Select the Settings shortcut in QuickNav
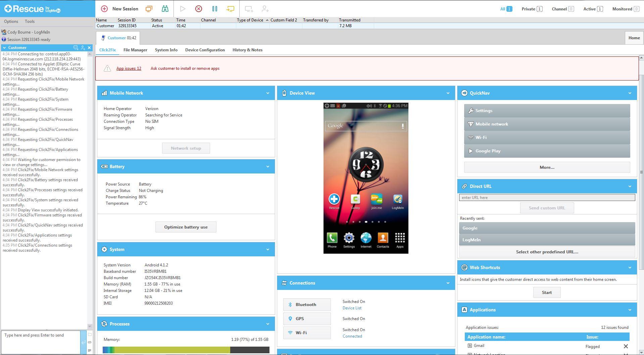644x355 pixels. [x=546, y=110]
